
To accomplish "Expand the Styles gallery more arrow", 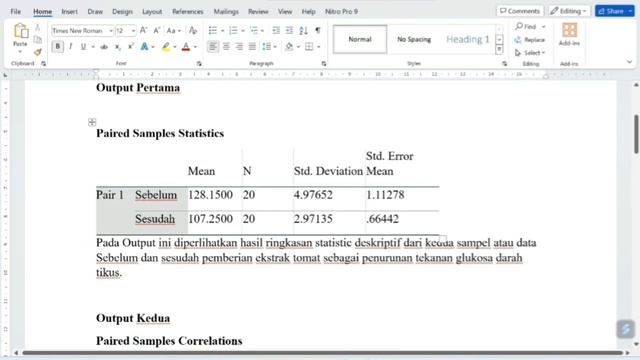I will 499,50.
